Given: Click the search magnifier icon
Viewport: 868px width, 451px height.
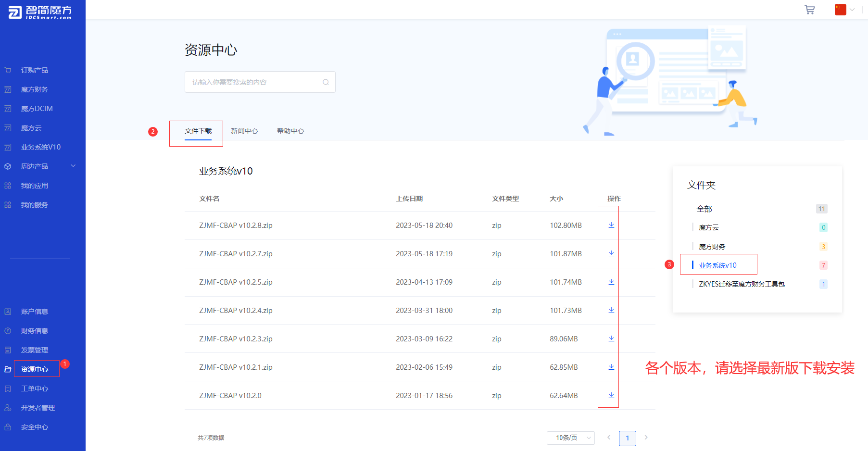Looking at the screenshot, I should click(x=326, y=82).
